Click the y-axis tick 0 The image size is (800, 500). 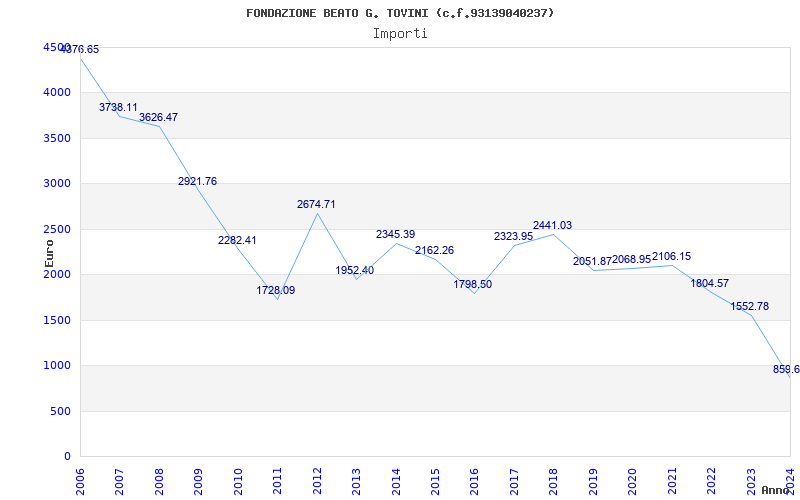tap(68, 457)
